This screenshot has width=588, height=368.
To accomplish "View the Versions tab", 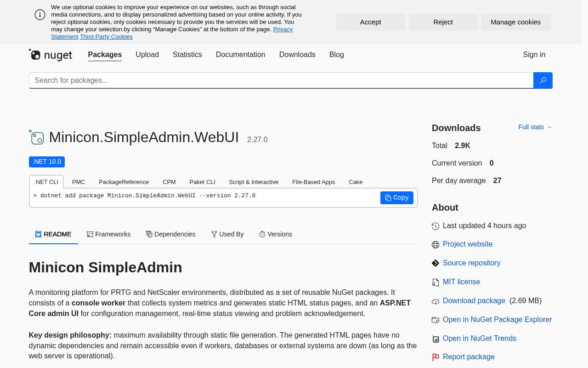I will 276,234.
